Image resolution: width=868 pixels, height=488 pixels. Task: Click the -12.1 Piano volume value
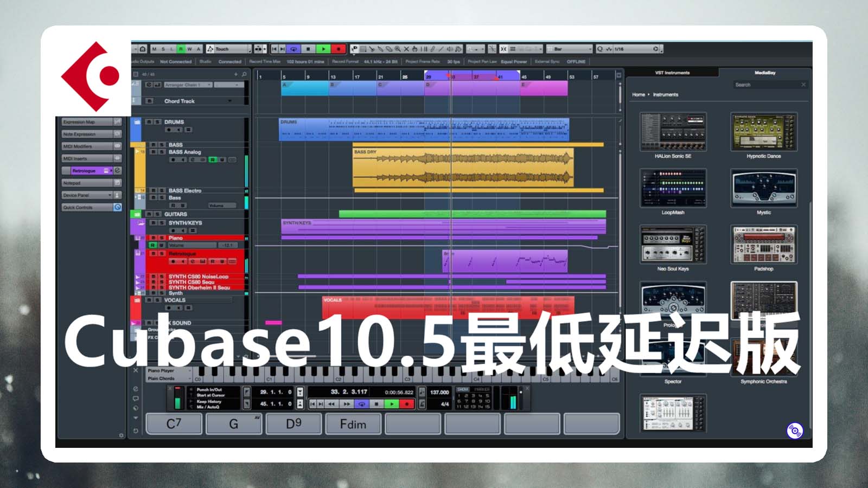coord(228,245)
